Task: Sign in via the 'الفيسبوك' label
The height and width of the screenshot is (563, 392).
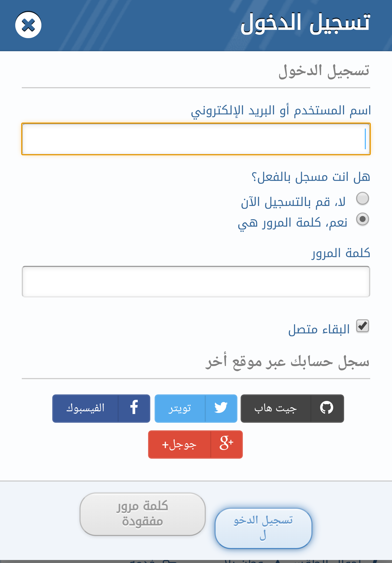Action: pyautogui.click(x=85, y=408)
